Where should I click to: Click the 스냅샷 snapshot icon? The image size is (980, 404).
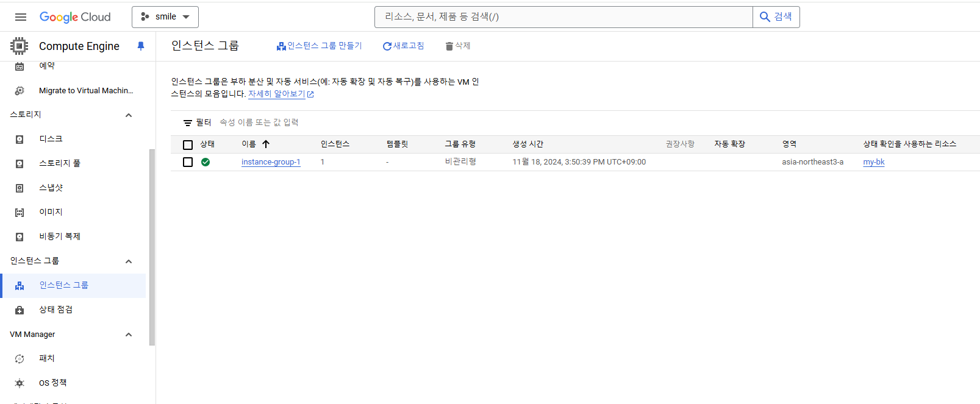coord(20,188)
